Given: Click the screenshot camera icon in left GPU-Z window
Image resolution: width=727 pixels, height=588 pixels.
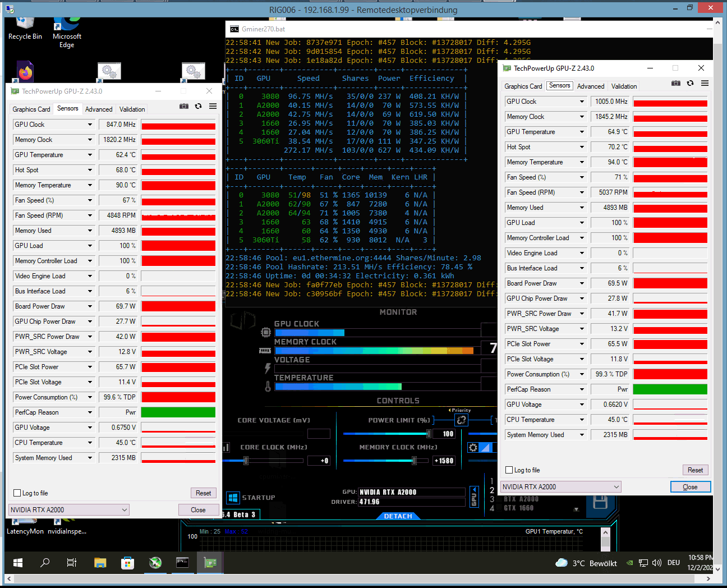Looking at the screenshot, I should (x=184, y=106).
